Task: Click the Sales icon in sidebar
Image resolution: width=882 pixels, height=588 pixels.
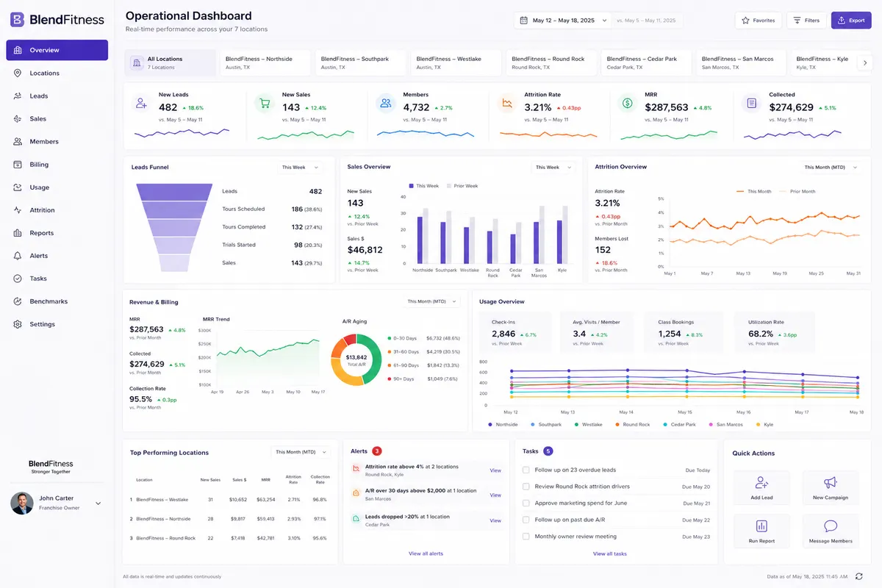Action: click(18, 118)
